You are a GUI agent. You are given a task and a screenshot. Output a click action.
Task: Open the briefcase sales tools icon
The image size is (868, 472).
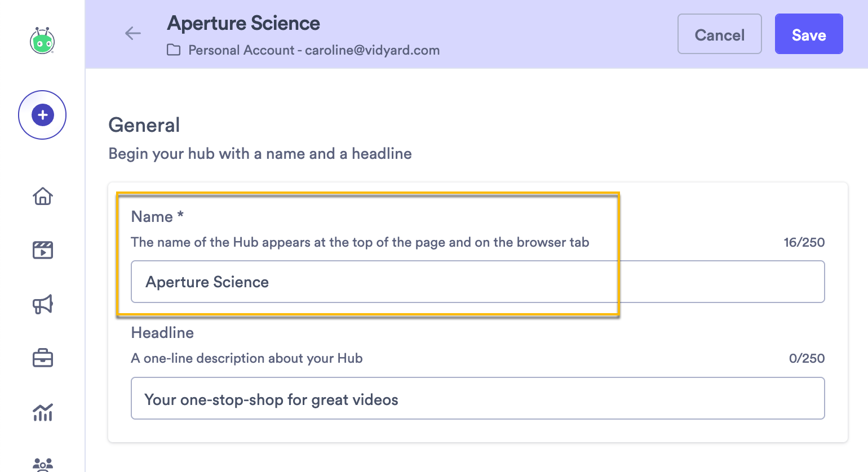point(42,358)
